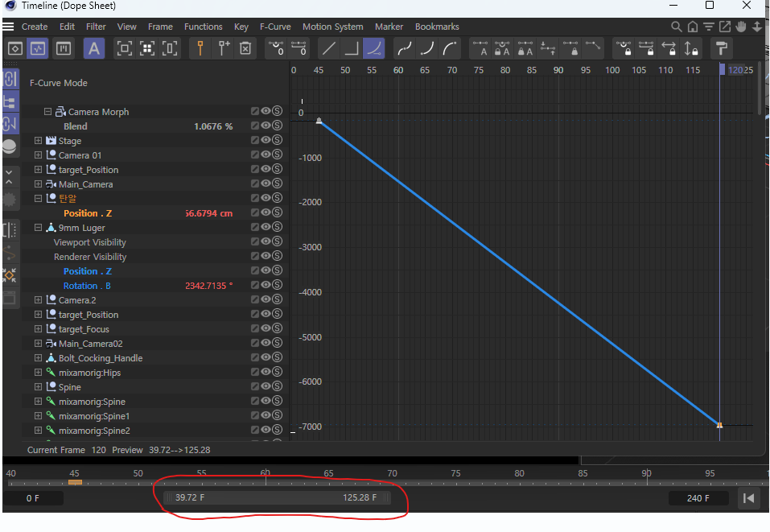This screenshot has height=532, width=770.
Task: Toggle the Automatic mode 'A' button
Action: coord(94,48)
